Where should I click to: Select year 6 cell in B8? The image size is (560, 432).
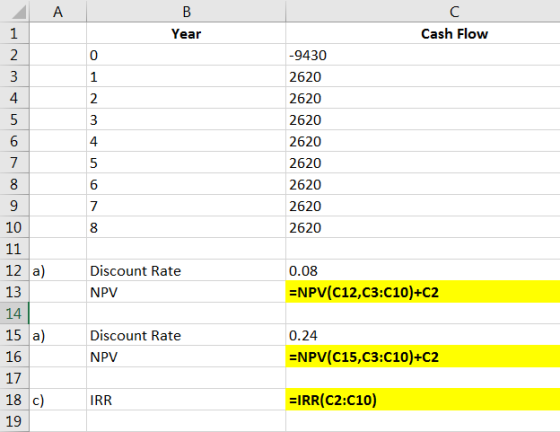click(x=186, y=184)
